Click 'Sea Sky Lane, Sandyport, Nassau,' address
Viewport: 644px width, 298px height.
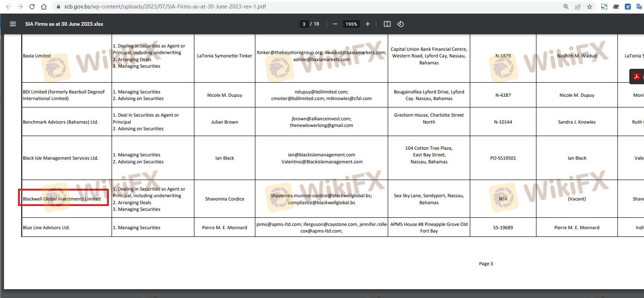429,196
